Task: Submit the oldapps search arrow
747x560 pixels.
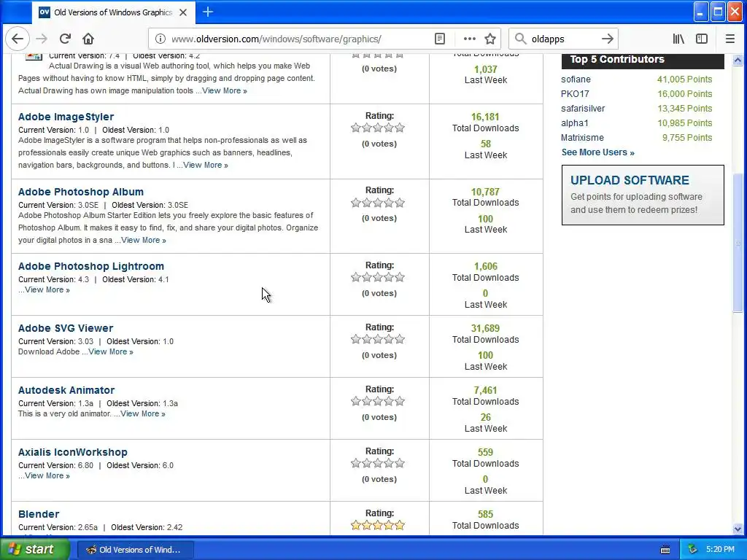Action: point(608,39)
